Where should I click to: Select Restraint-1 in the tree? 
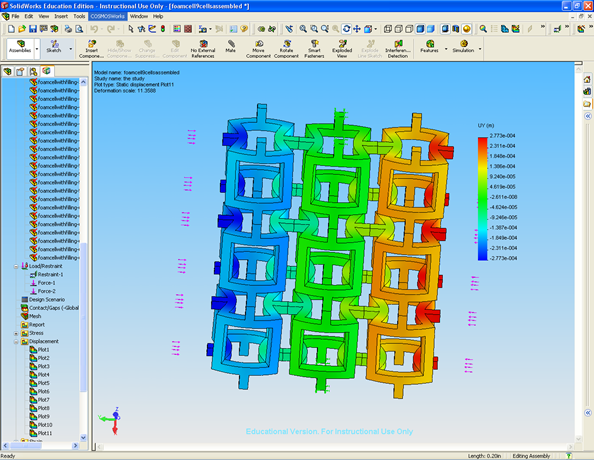click(x=46, y=274)
